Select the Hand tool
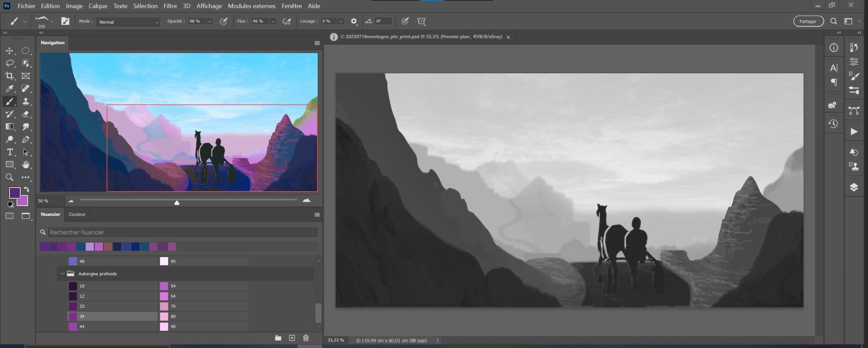 click(x=25, y=165)
